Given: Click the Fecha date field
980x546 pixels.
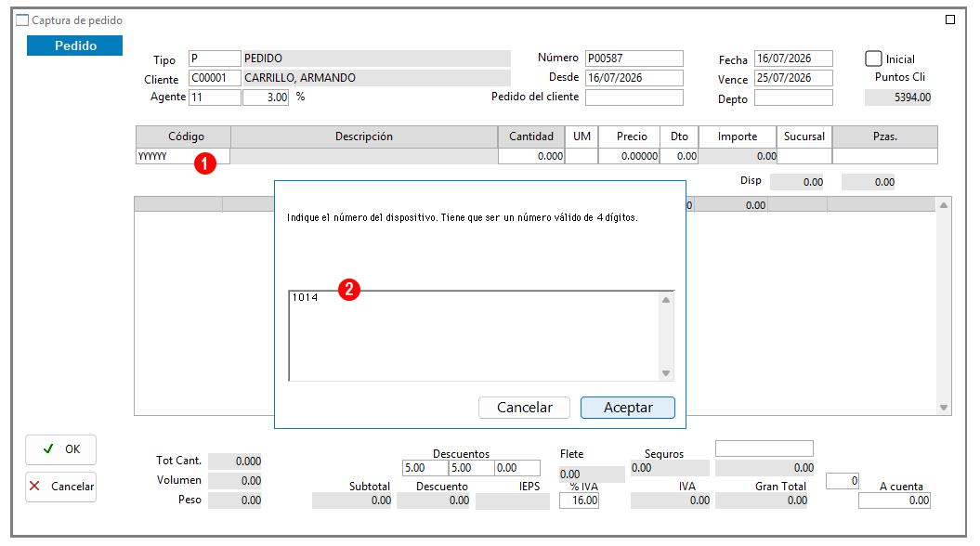Looking at the screenshot, I should (793, 58).
